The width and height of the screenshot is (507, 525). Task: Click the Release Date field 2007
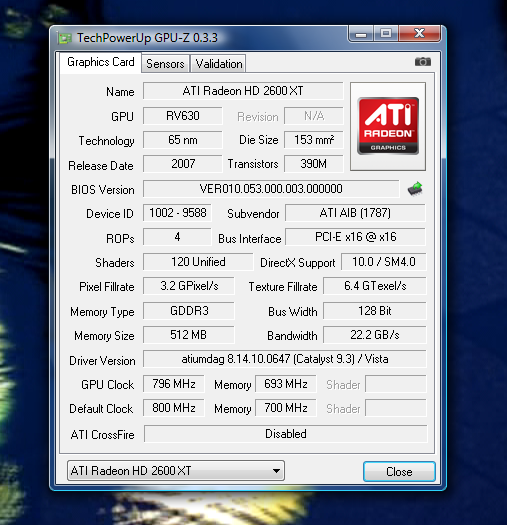pos(183,164)
